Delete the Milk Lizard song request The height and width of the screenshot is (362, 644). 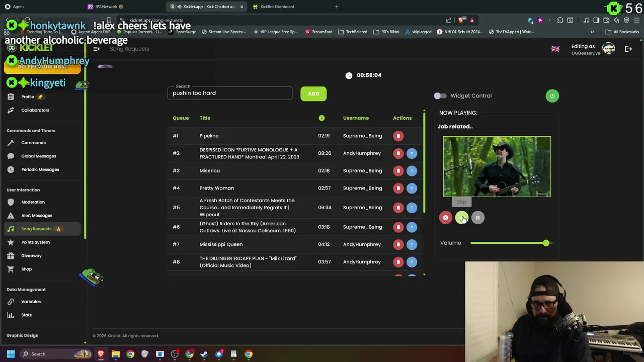(398, 262)
